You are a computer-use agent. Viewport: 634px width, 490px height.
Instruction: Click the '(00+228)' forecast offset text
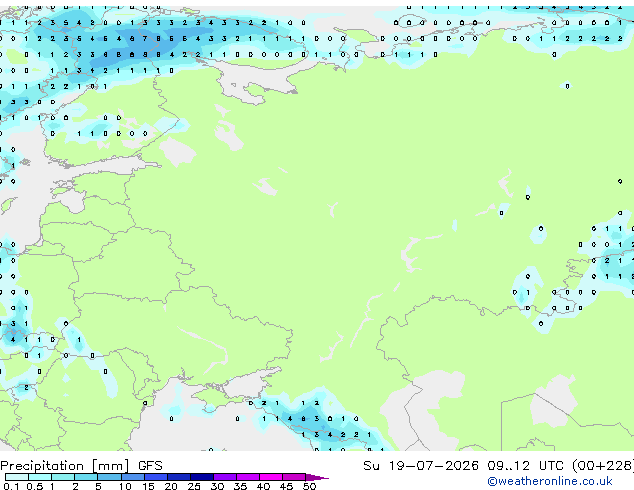(603, 466)
